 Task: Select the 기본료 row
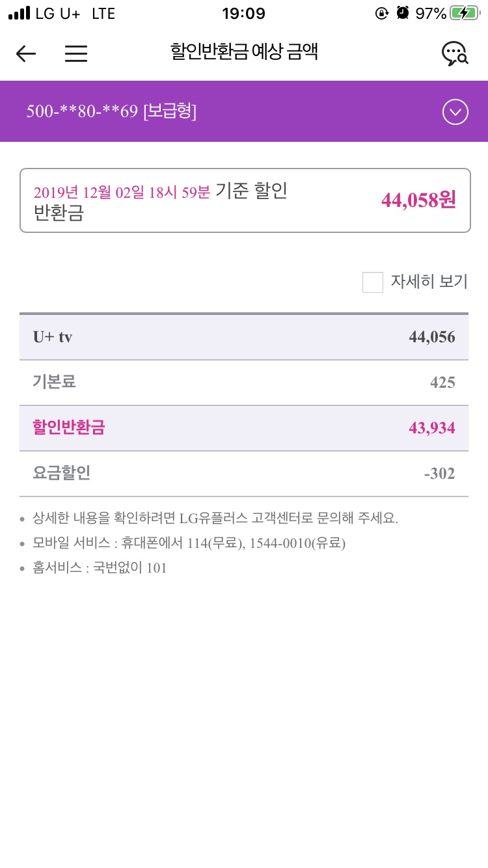pyautogui.click(x=244, y=383)
